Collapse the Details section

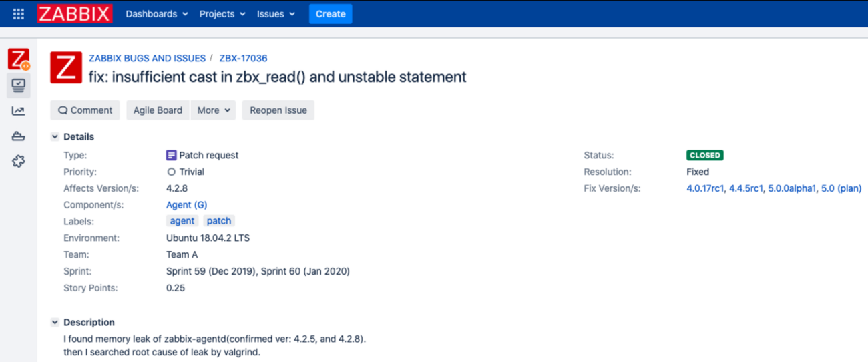click(55, 137)
